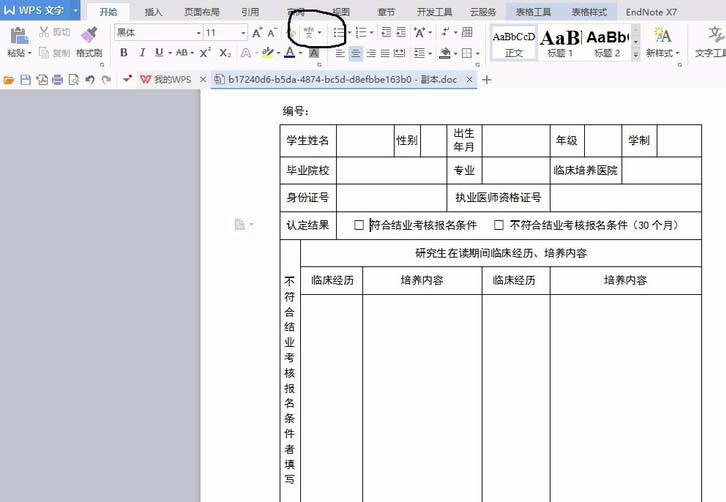Screen dimensions: 726x502
Task: Open the 页面布局 ribbon tab
Action: pyautogui.click(x=201, y=12)
